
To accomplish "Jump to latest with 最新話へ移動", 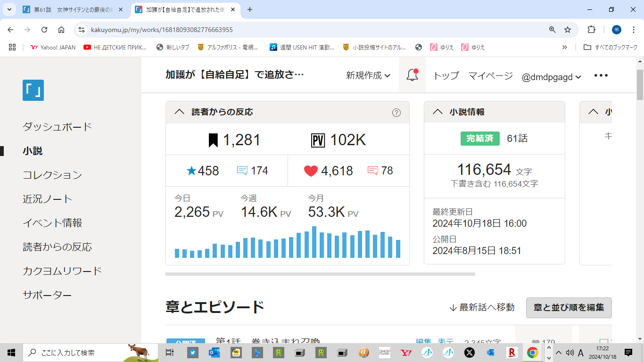I will click(x=482, y=307).
